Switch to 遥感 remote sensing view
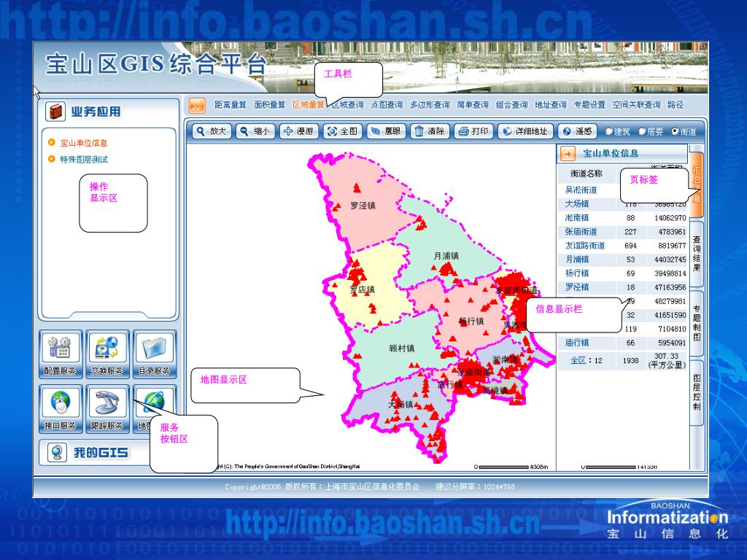The height and width of the screenshot is (560, 747). pyautogui.click(x=578, y=131)
